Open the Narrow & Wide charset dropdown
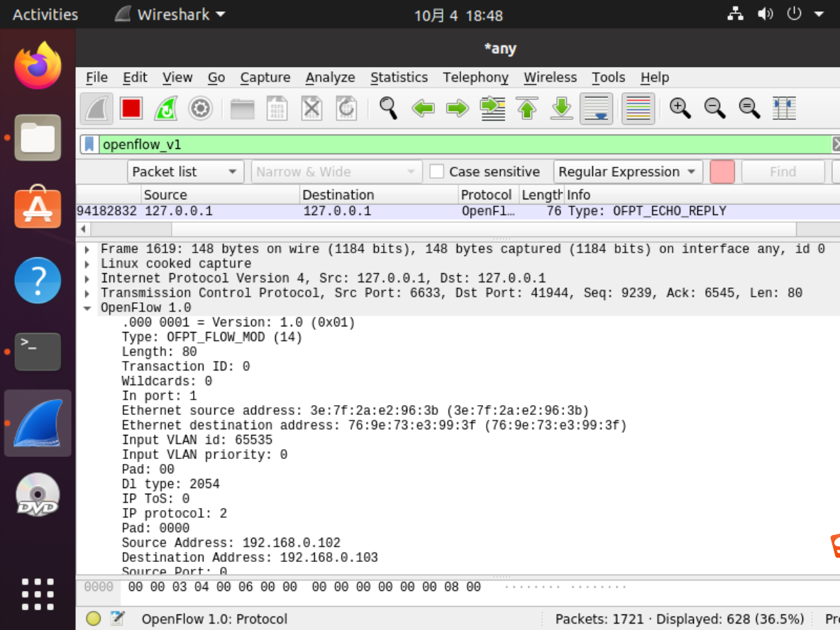 point(336,172)
